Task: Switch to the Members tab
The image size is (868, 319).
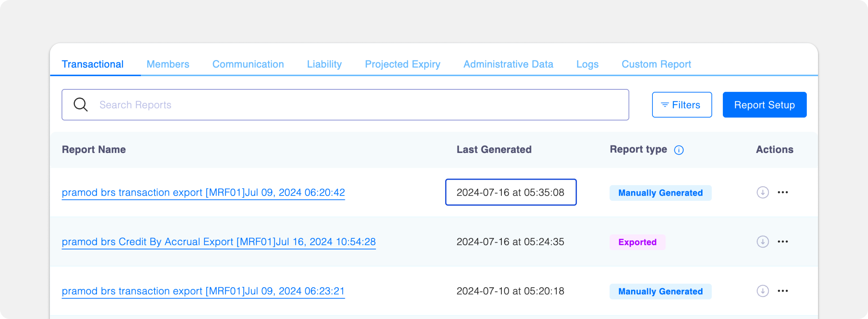Action: tap(168, 64)
